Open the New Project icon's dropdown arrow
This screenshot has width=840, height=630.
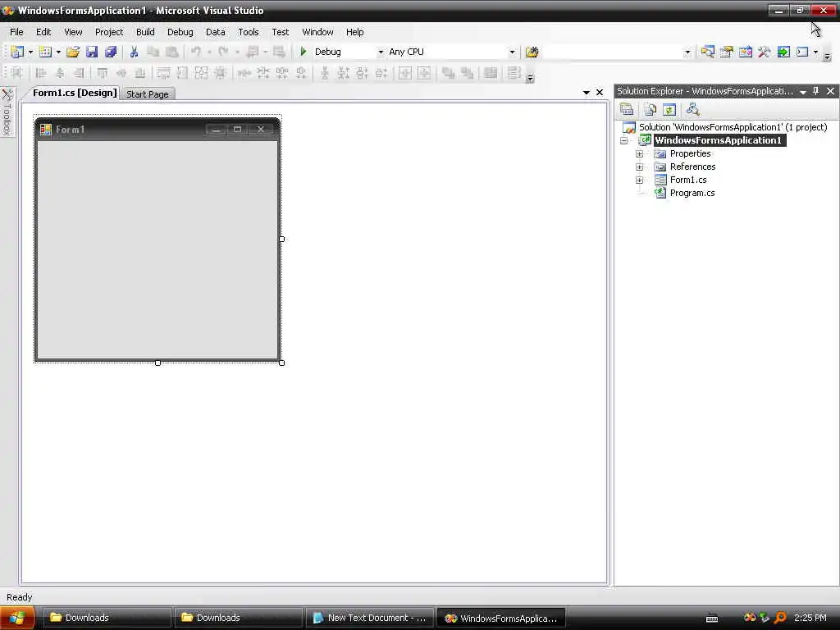pyautogui.click(x=30, y=52)
